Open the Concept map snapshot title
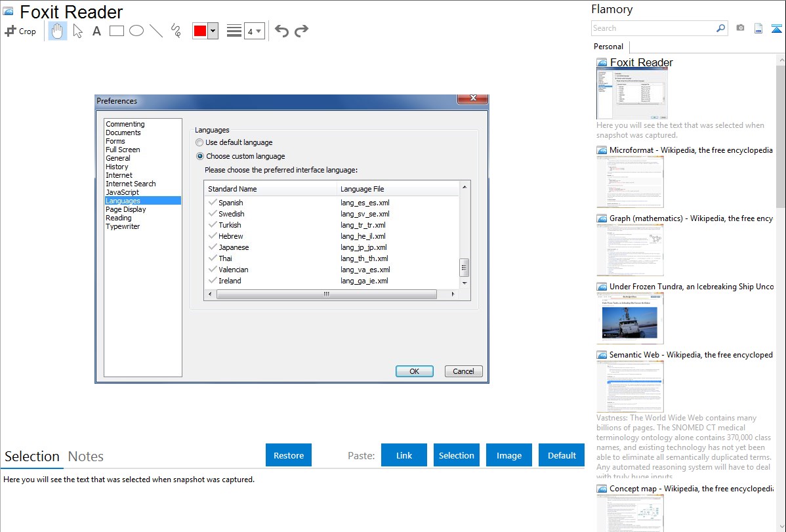786x532 pixels. tap(691, 488)
